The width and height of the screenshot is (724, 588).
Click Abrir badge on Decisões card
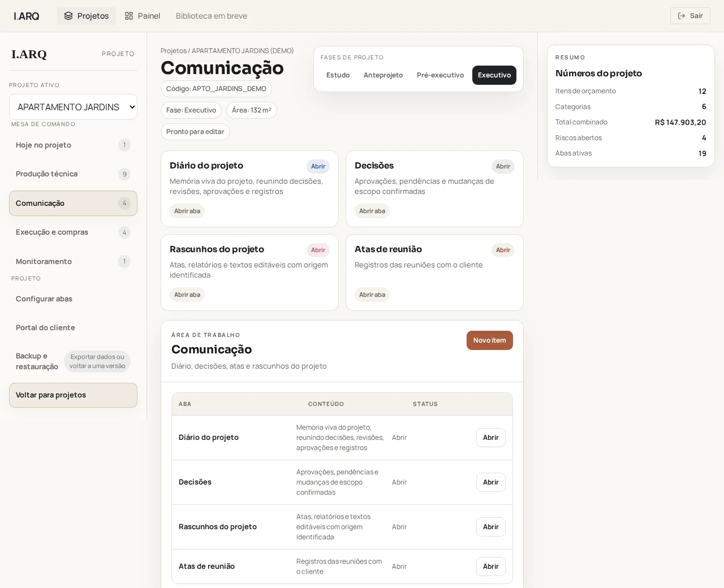[x=503, y=166]
